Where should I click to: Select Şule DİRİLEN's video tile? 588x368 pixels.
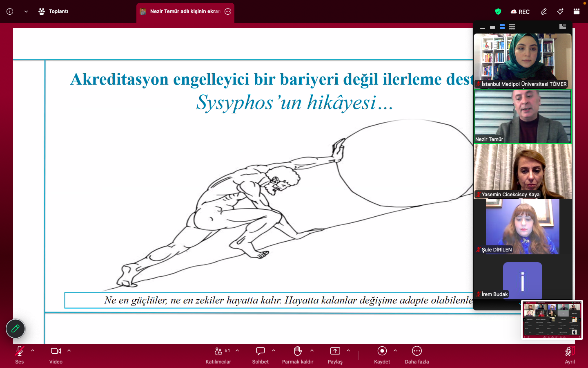pos(523,227)
